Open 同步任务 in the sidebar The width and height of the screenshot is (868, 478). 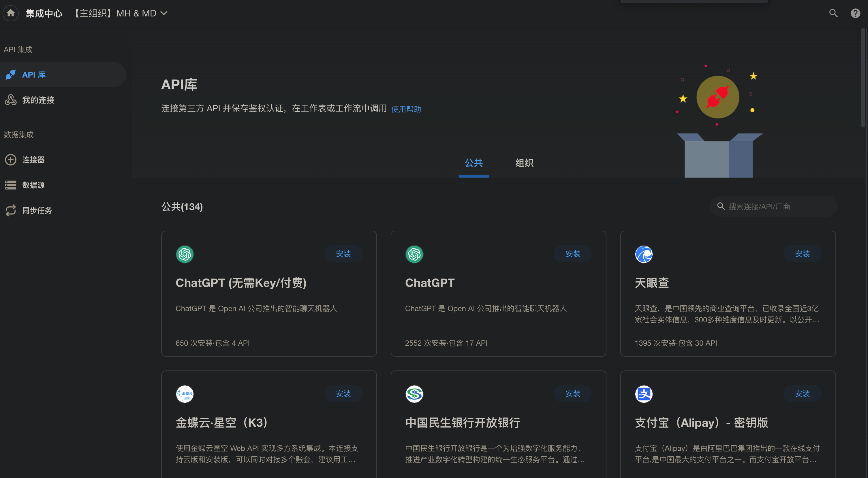click(x=37, y=210)
